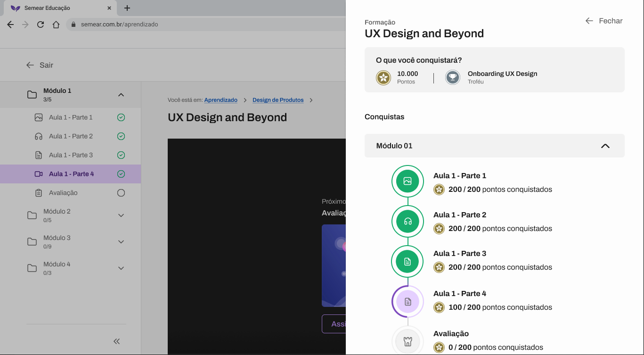The image size is (644, 355).
Task: Click 'Módulo 4' label in sidebar
Action: [x=57, y=264]
